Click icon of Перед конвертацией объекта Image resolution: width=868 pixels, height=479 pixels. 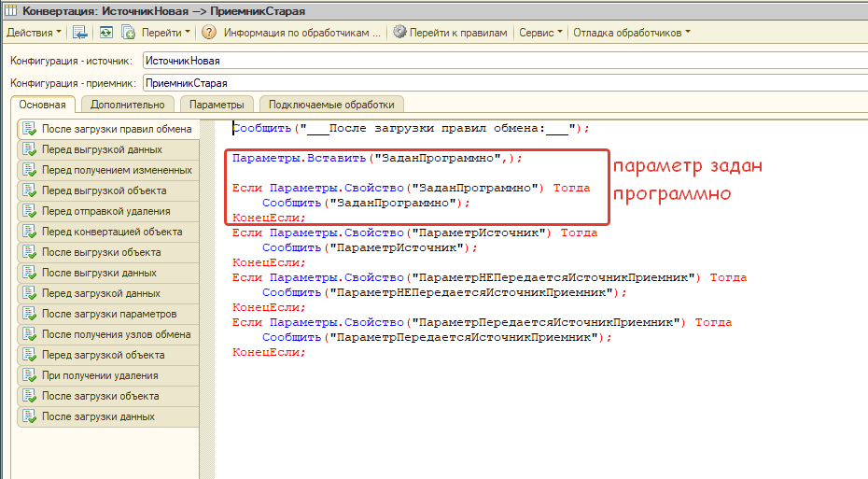[x=29, y=232]
